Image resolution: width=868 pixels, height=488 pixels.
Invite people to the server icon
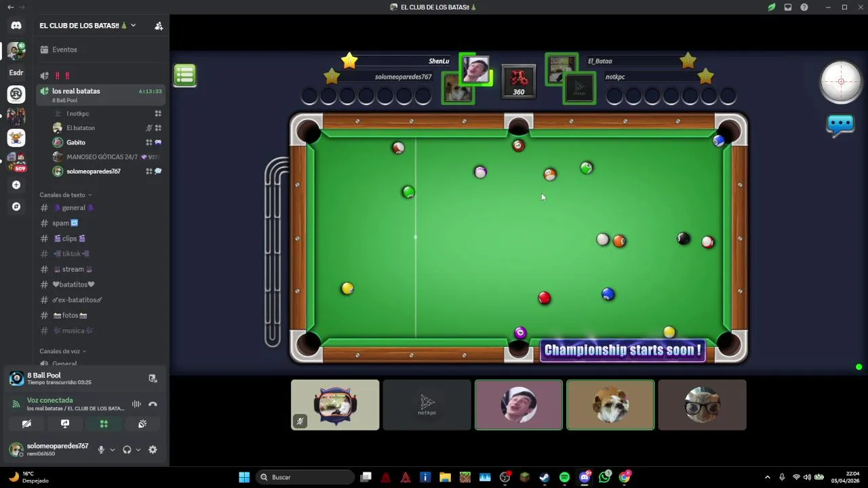coord(159,26)
